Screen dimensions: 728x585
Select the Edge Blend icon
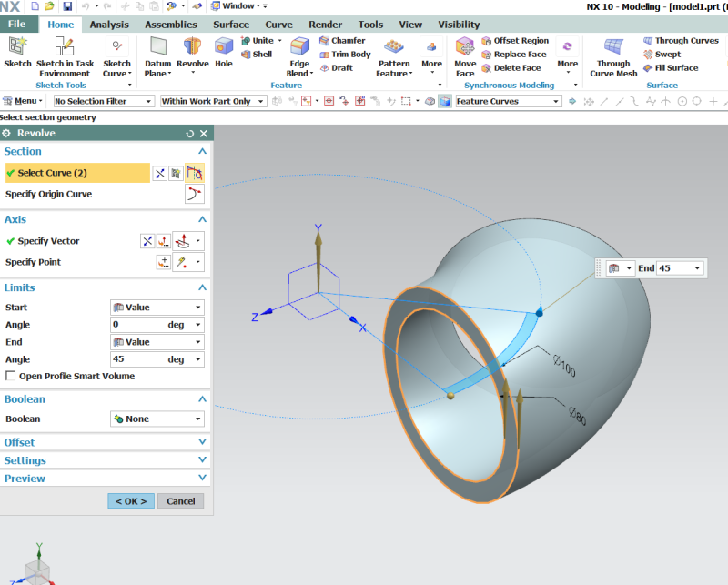299,47
